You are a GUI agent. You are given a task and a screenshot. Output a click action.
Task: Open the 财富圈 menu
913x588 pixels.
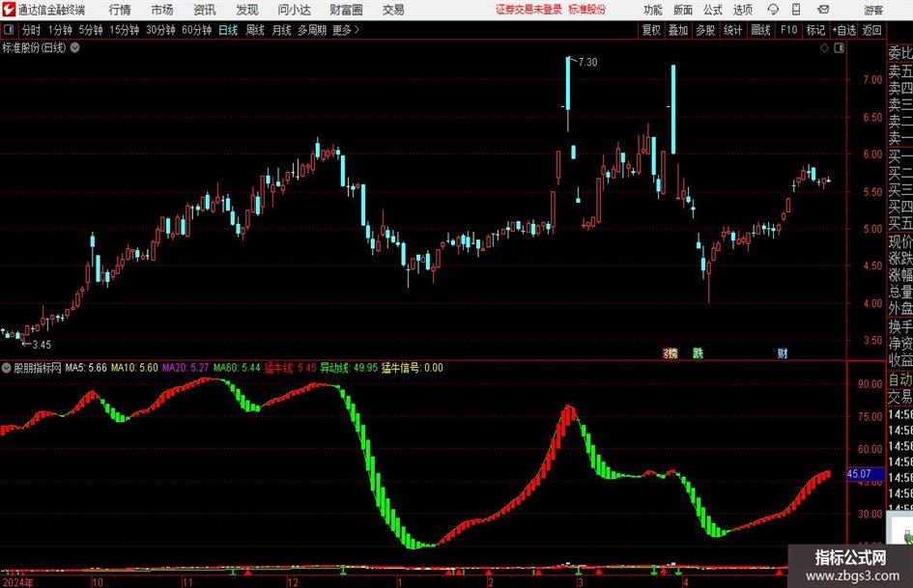(x=346, y=10)
